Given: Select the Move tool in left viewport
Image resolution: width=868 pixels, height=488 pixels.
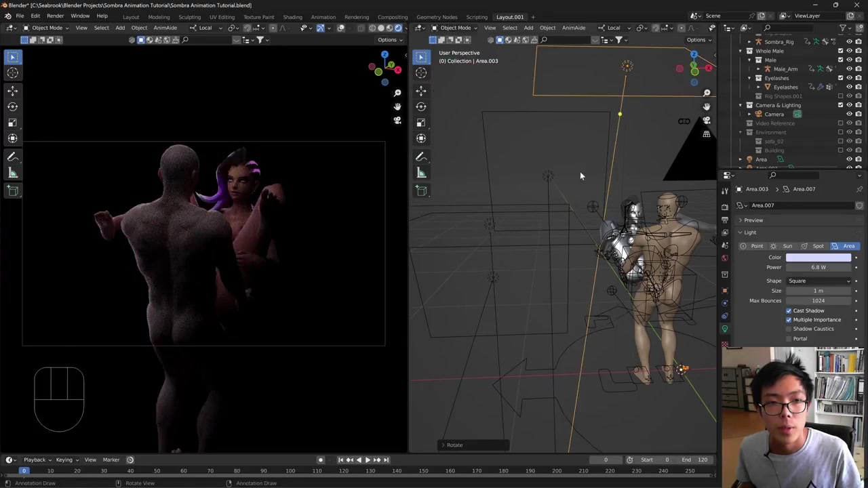Looking at the screenshot, I should [12, 90].
